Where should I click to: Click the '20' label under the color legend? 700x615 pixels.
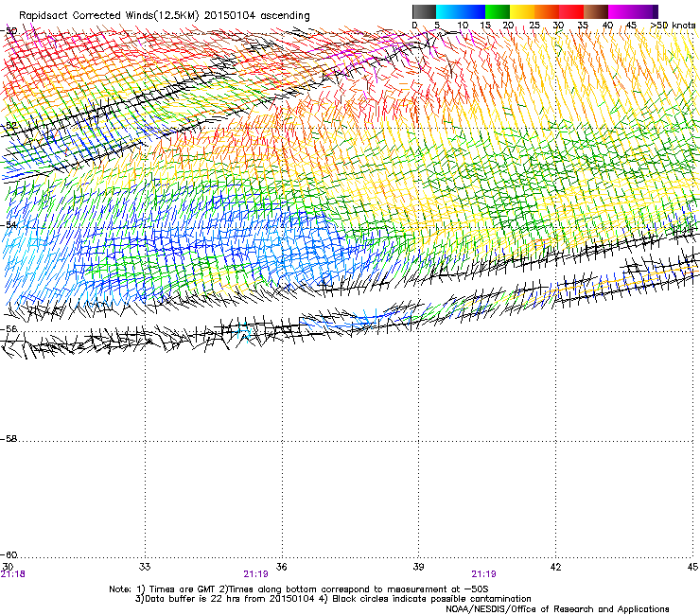(508, 26)
